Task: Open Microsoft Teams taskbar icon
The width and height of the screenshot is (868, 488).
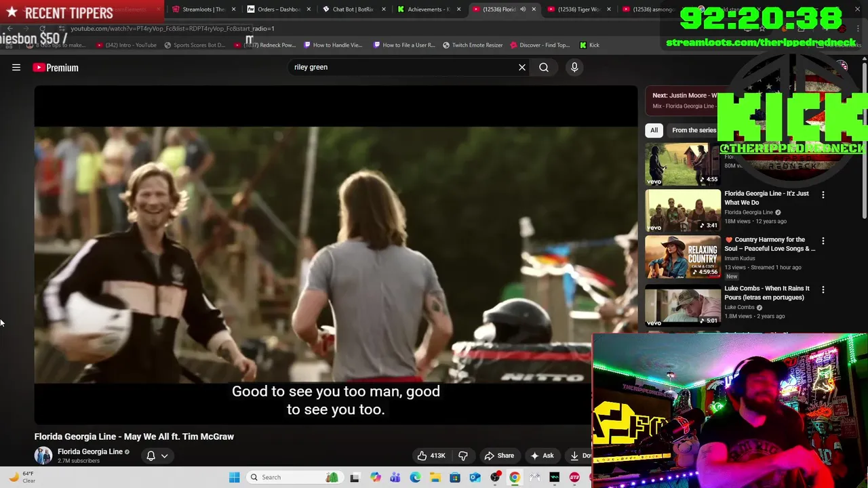Action: click(x=395, y=477)
